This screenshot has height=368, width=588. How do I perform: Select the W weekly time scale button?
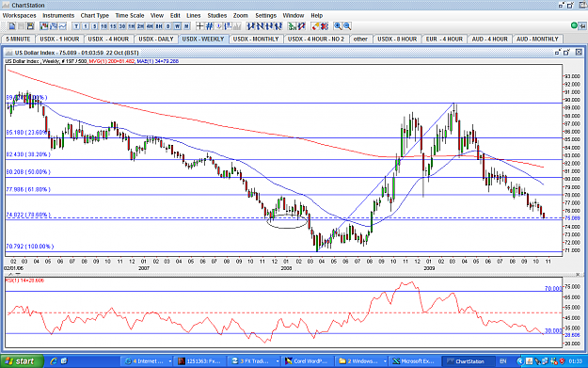(177, 26)
